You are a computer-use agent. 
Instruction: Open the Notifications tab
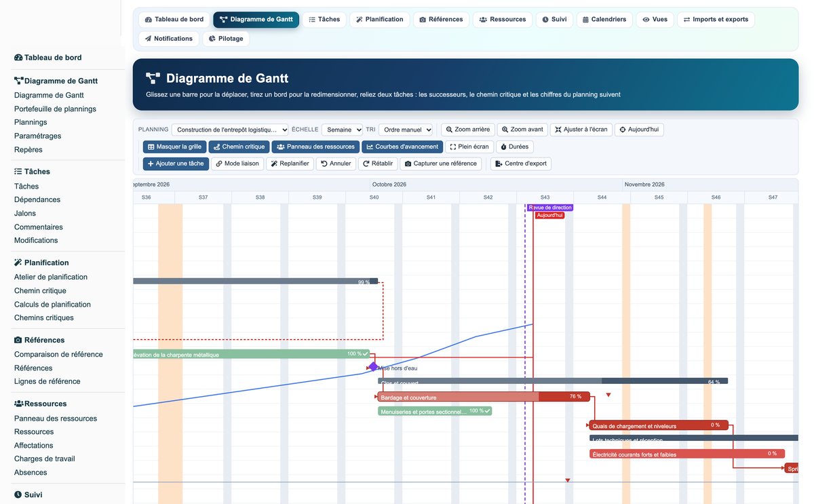169,39
